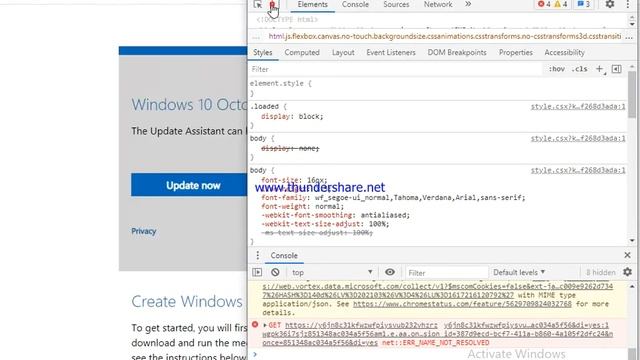Focus the Styles filter input
640x360 pixels.
396,69
